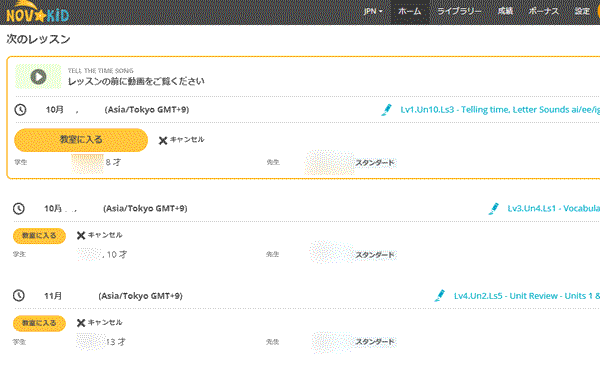Viewport: 600px width, 378px height.
Task: Click the pencil icon beside Lv3.Un4.Ls1
Action: pyautogui.click(x=494, y=209)
